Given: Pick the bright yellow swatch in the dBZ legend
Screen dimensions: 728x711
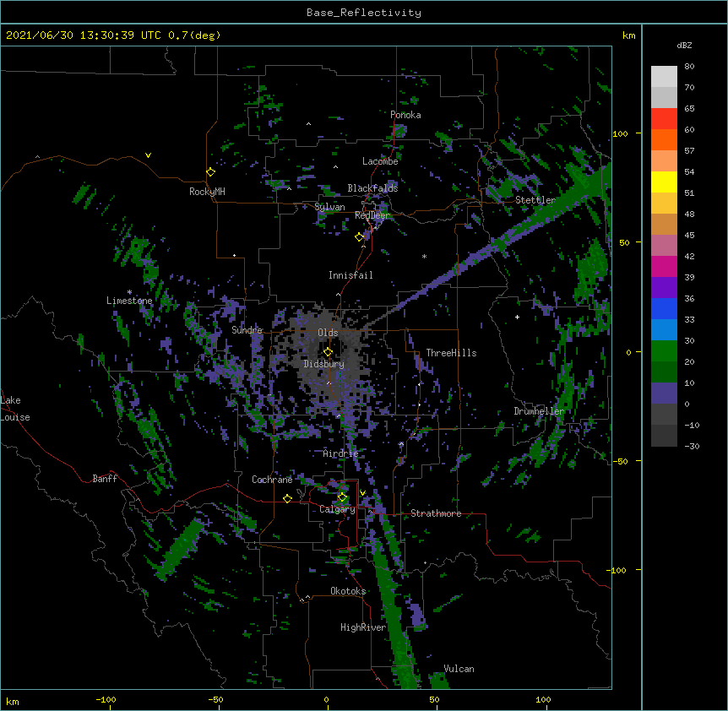Looking at the screenshot, I should pyautogui.click(x=664, y=182).
